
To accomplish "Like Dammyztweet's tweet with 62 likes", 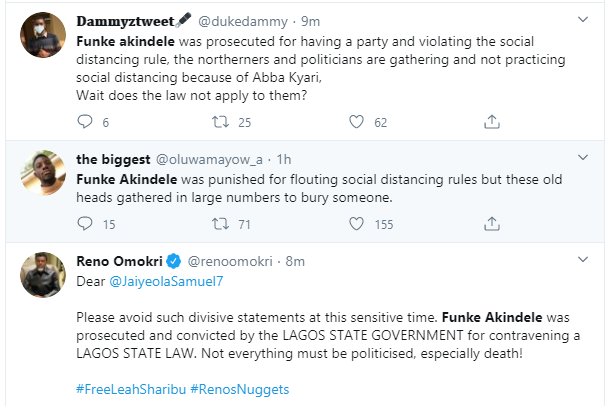I will 355,123.
